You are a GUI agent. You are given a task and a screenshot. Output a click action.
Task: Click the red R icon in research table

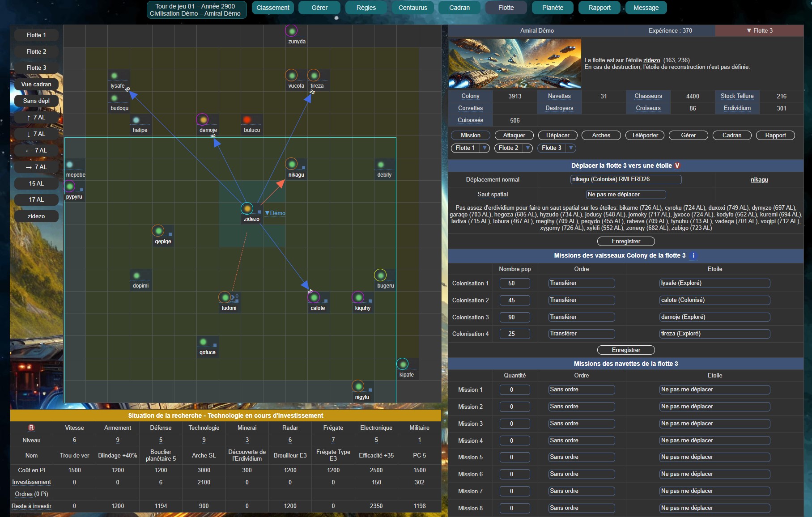31,428
